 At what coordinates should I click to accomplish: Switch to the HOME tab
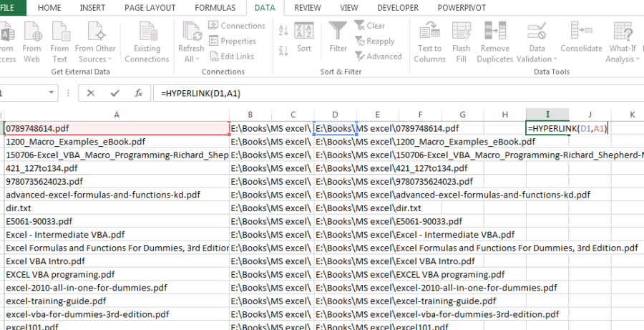coord(49,8)
